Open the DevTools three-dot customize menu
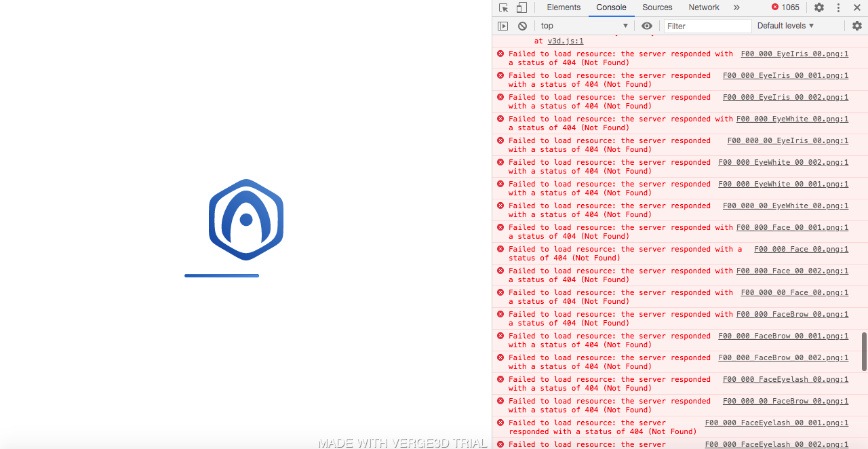 pyautogui.click(x=838, y=7)
